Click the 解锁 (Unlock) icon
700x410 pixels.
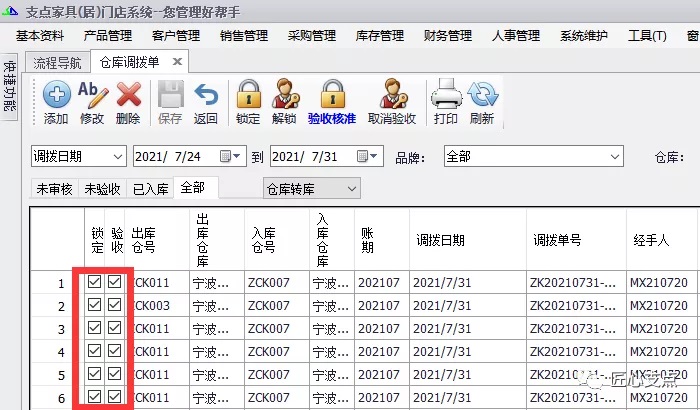point(284,96)
